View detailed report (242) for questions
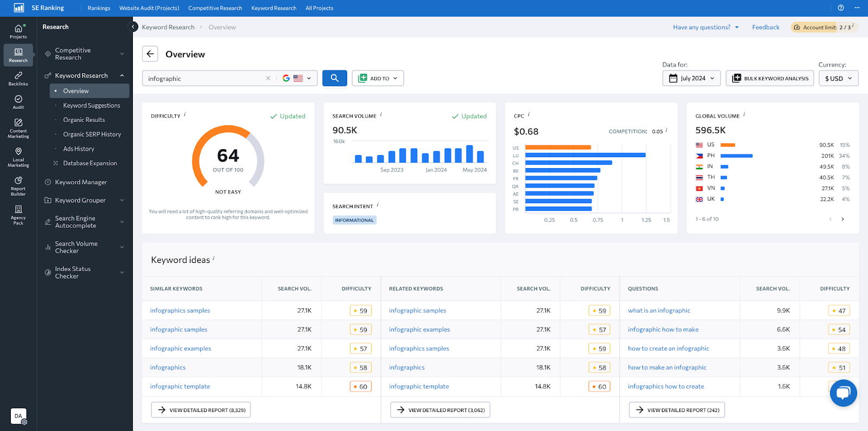Image resolution: width=868 pixels, height=431 pixels. pyautogui.click(x=677, y=410)
